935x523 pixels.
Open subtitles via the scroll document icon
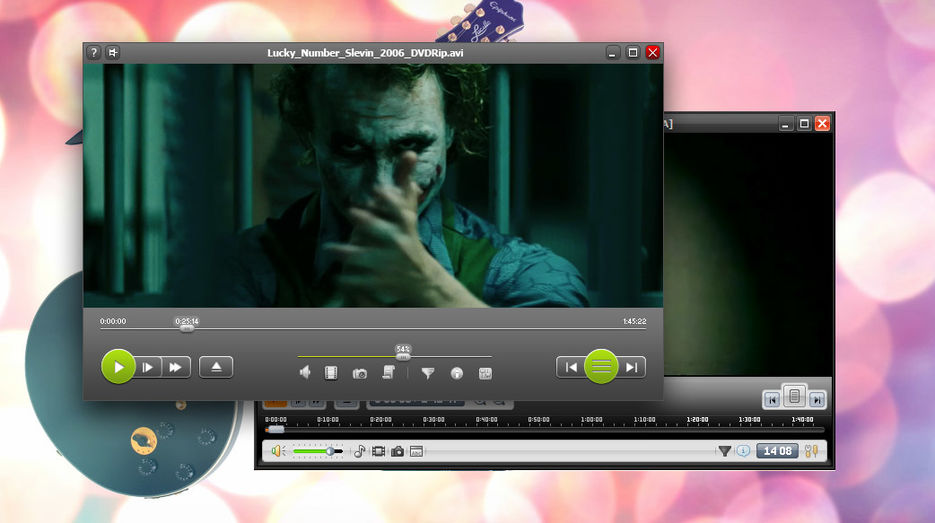tap(388, 373)
